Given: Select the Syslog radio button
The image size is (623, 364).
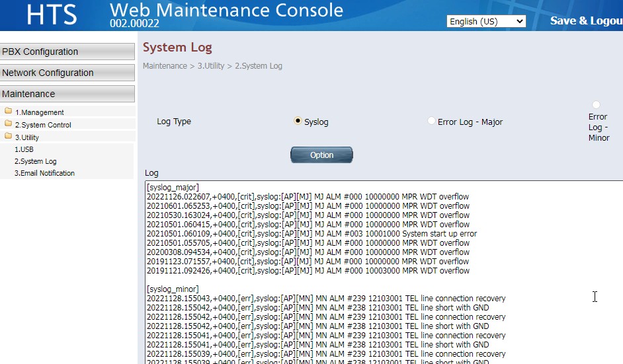Looking at the screenshot, I should click(x=297, y=121).
